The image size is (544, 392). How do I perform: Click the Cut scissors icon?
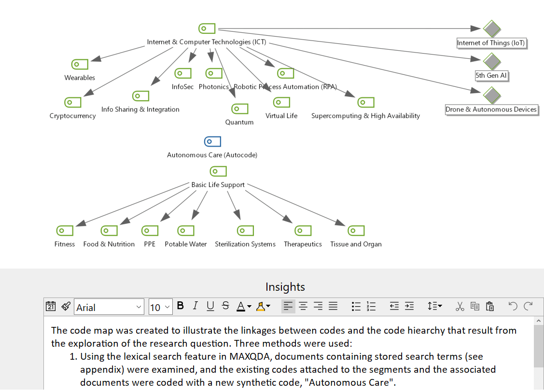point(460,306)
